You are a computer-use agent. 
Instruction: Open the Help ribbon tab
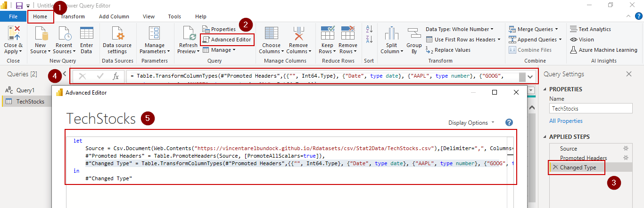201,16
